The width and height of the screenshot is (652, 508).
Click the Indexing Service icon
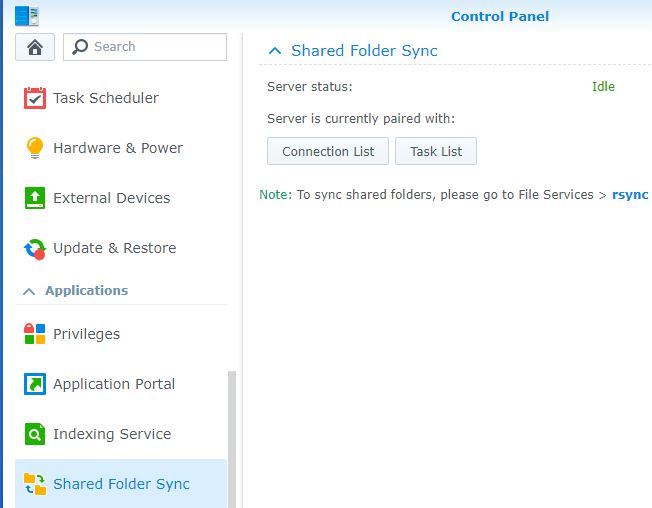point(35,434)
